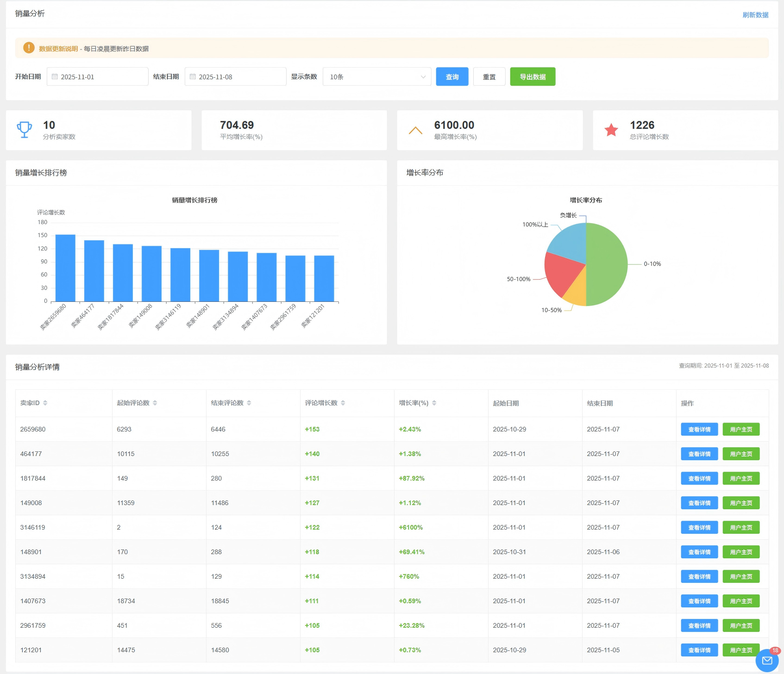Screen dimensions: 784x674
Task: Sort by 增长率(%) column sort icon
Action: pos(434,403)
